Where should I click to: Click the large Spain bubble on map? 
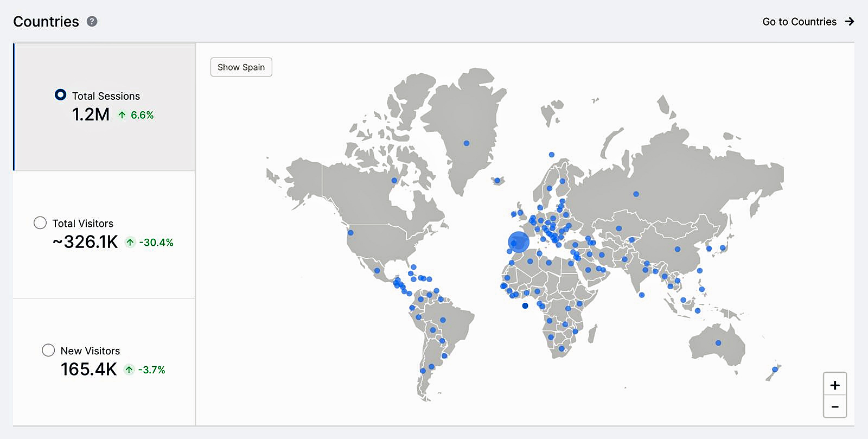519,242
